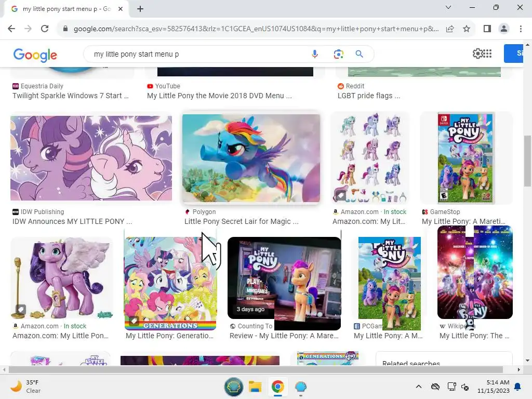Viewport: 532px width, 399px height.
Task: Click the notification bell icon
Action: tap(518, 387)
